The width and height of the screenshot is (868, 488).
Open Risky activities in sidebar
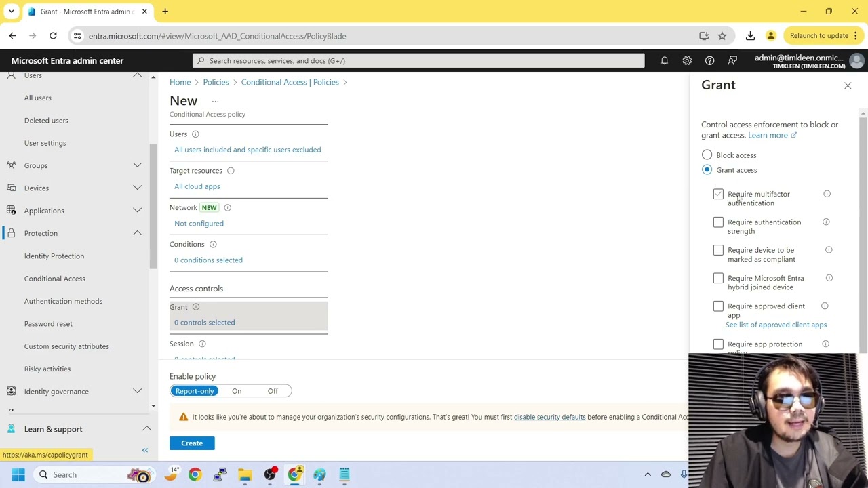click(x=47, y=369)
